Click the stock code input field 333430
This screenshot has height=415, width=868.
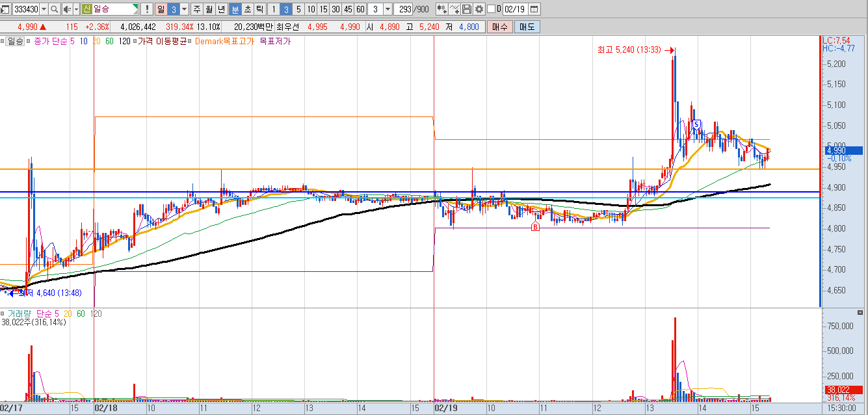26,9
